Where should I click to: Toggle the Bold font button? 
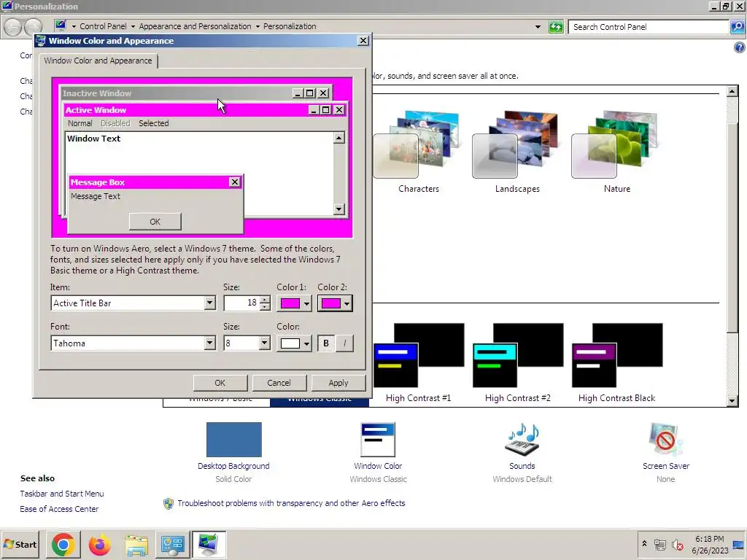pos(326,343)
